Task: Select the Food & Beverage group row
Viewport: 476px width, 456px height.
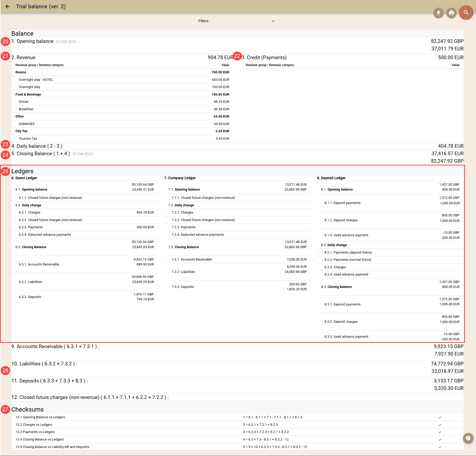Action: coord(122,95)
